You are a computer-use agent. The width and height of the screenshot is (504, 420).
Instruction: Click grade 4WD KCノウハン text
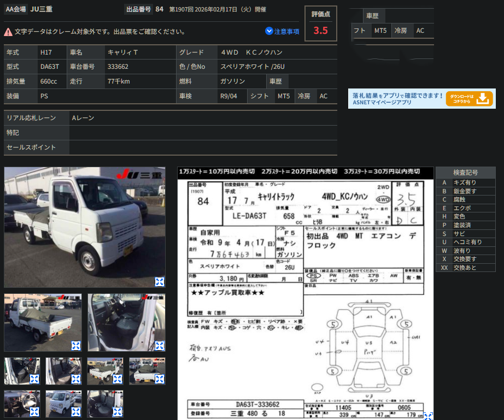click(x=251, y=52)
